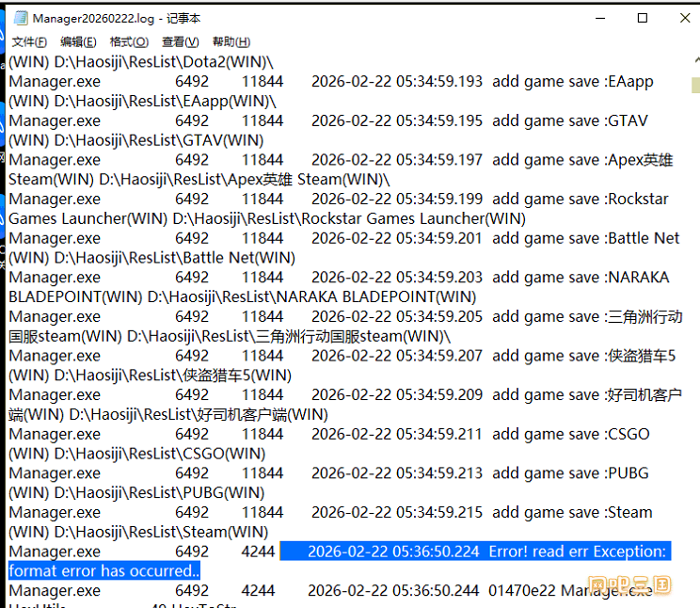This screenshot has height=608, width=700.
Task: Click the 'D:\Haosiji\ResList\Rockstar Games Launcher(WIN)' path
Action: pos(349,219)
